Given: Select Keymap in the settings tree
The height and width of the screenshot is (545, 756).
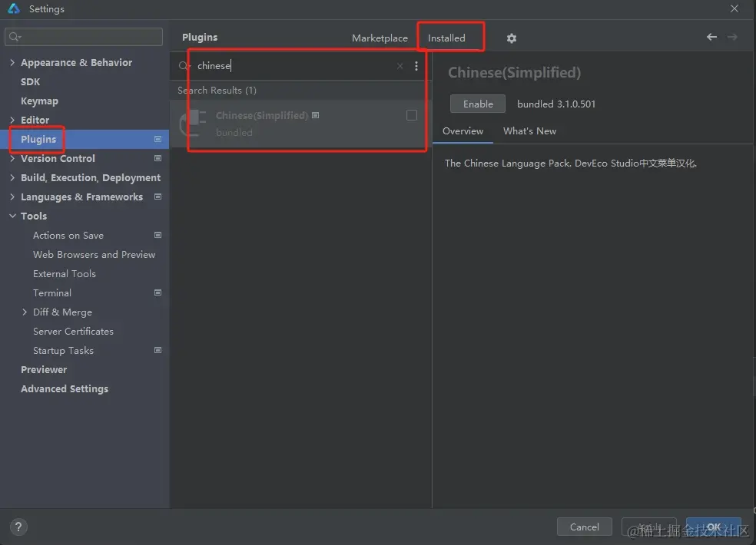Looking at the screenshot, I should pos(39,101).
